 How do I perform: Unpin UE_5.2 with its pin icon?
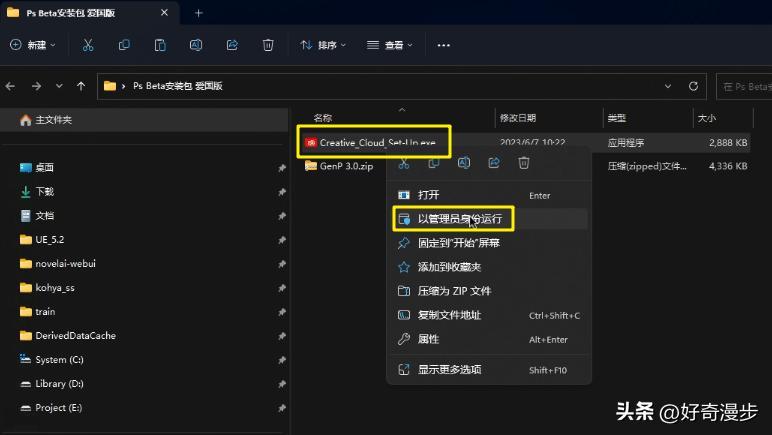[x=282, y=240]
